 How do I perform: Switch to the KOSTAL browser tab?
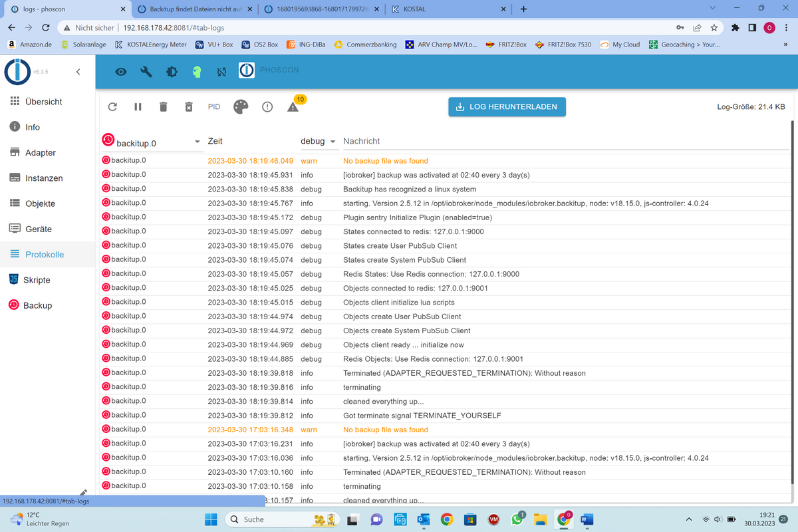(x=448, y=9)
